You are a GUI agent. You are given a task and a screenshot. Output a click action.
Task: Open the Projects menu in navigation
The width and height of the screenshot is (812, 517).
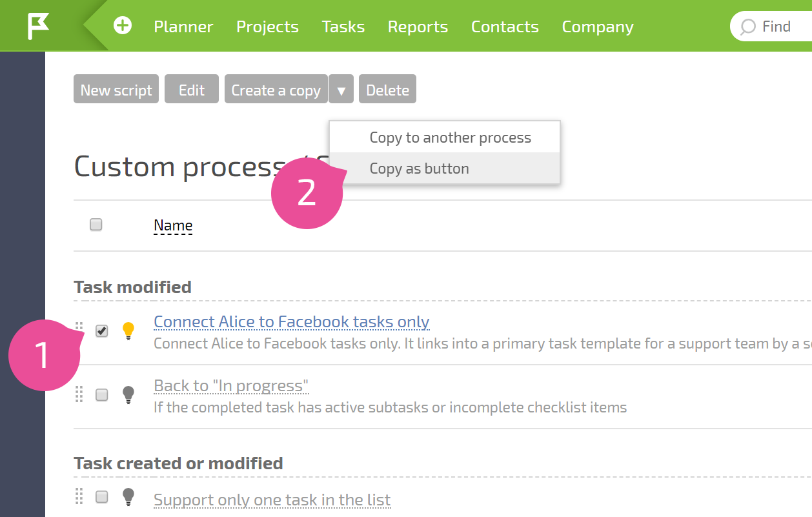tap(268, 26)
